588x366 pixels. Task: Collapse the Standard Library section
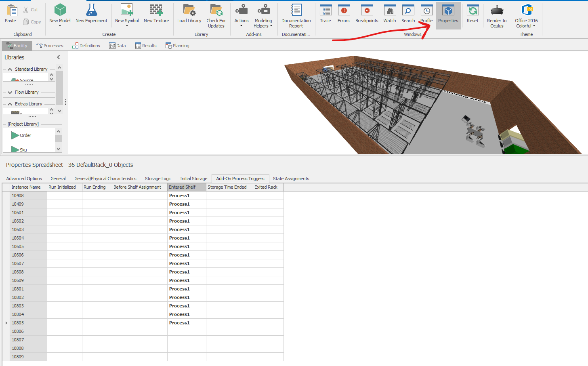(x=10, y=69)
